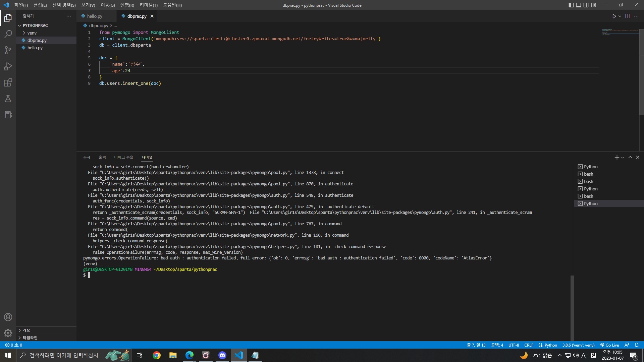The height and width of the screenshot is (362, 644).
Task: Open the new terminal launch profile dropdown
Action: [x=623, y=157]
